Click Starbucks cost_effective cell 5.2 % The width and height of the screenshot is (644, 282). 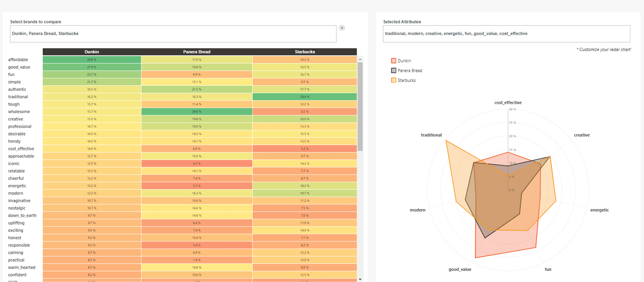click(x=304, y=149)
